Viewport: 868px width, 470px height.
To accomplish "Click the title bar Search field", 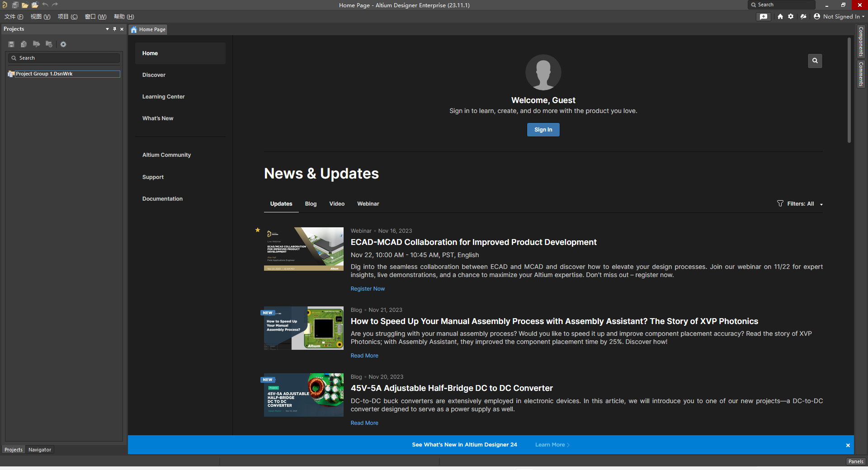I will [x=782, y=5].
